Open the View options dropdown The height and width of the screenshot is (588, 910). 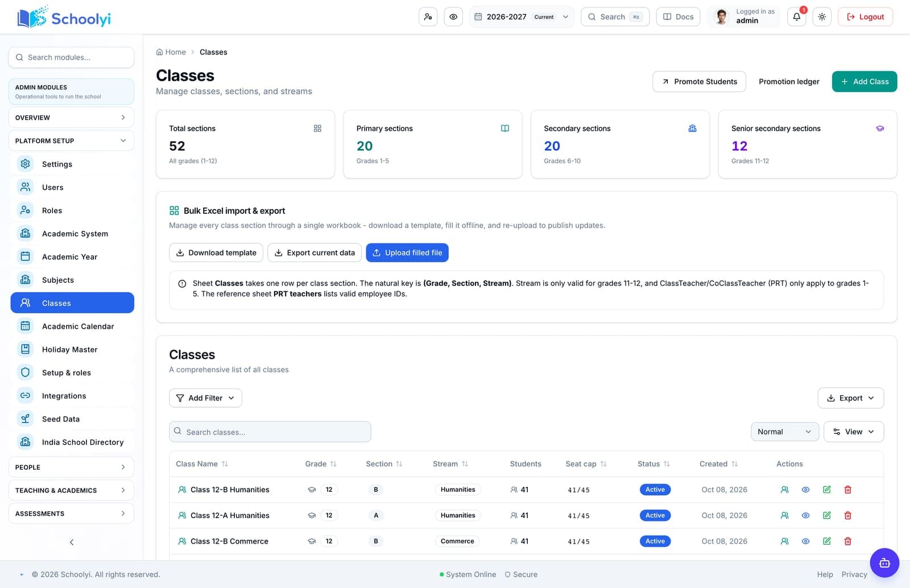854,432
